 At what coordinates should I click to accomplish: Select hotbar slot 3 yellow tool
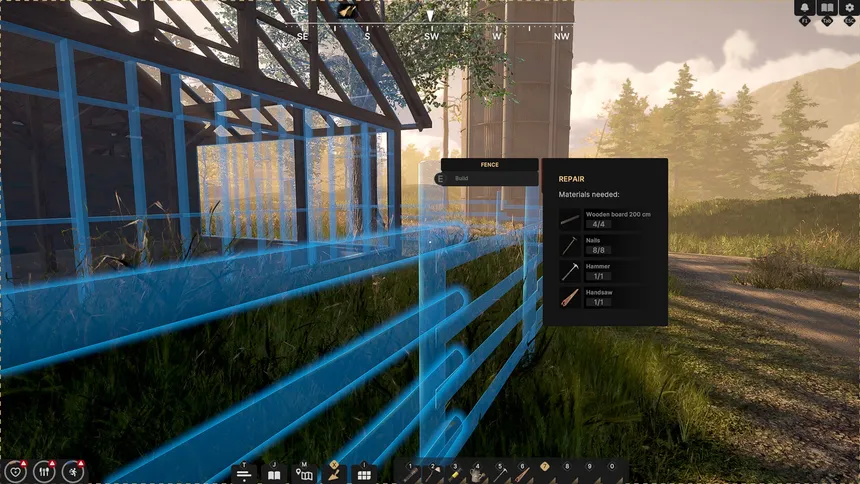tap(455, 473)
